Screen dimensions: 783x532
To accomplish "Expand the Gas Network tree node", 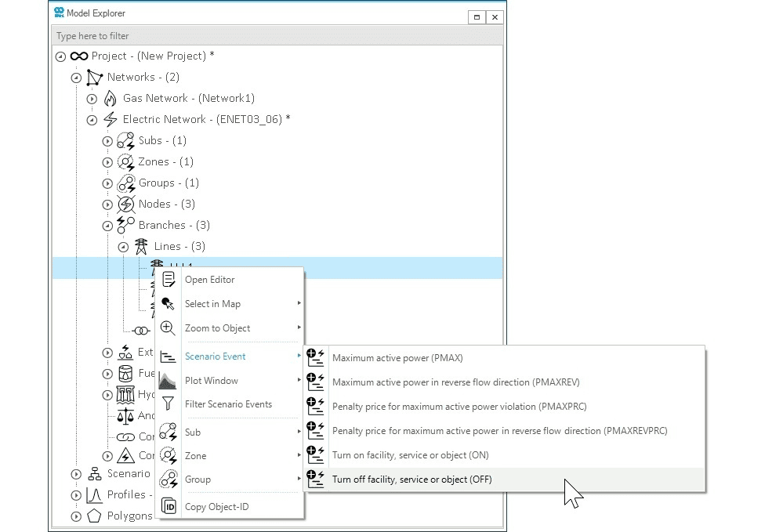I will pyautogui.click(x=92, y=99).
